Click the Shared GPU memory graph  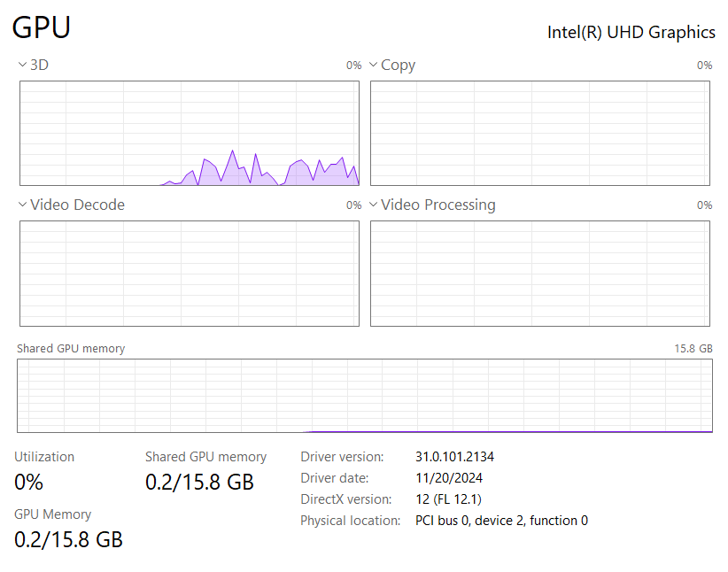coord(365,396)
